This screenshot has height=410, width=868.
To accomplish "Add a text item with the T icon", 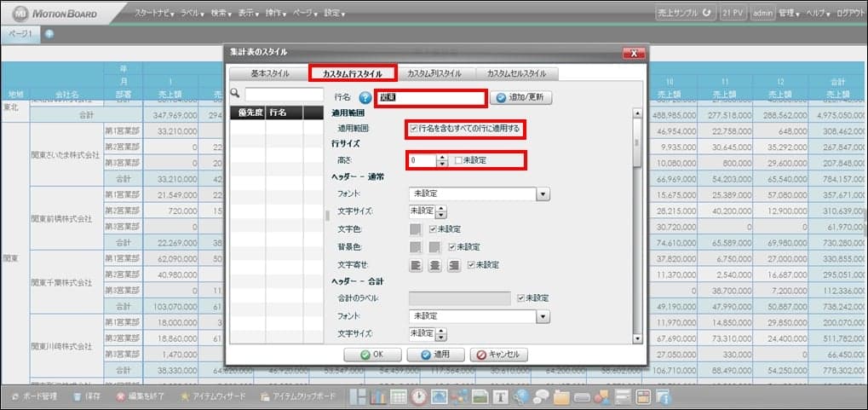I will click(500, 396).
